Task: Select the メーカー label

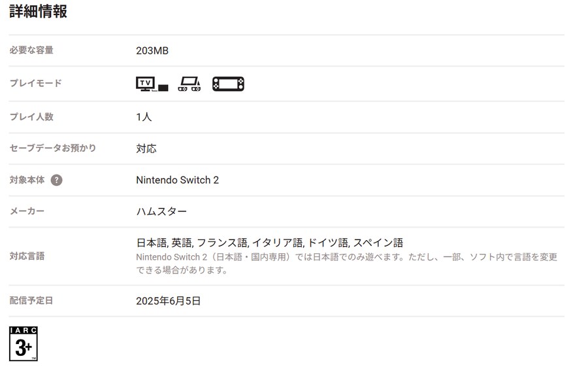Action: coord(27,211)
